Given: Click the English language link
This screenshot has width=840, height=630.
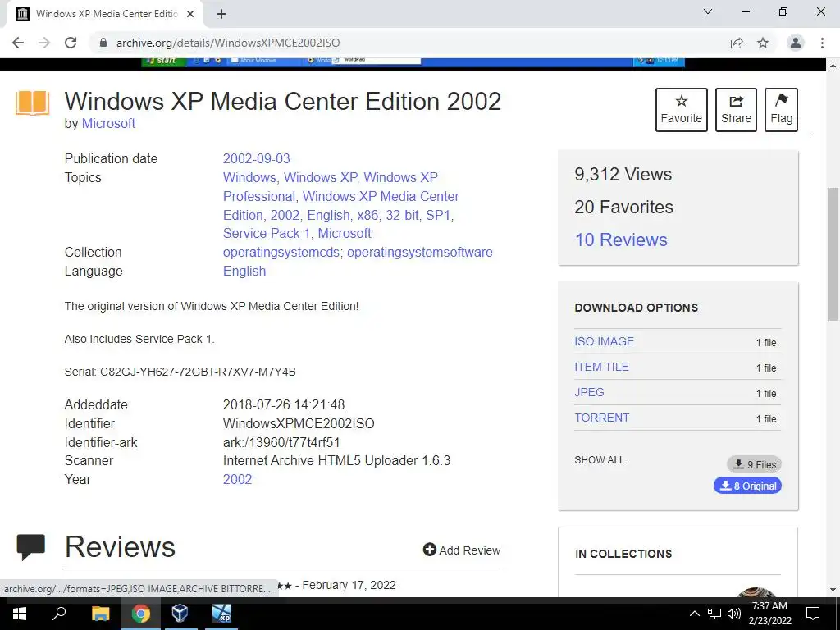Looking at the screenshot, I should 244,271.
